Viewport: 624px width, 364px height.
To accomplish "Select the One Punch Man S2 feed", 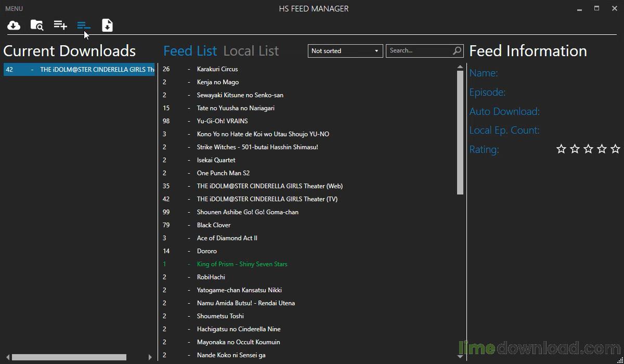I will (x=223, y=173).
